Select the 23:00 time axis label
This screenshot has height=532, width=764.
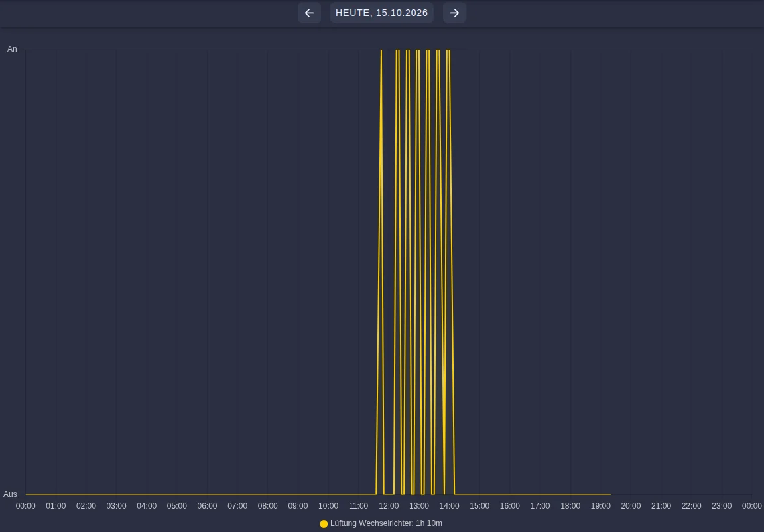point(721,506)
